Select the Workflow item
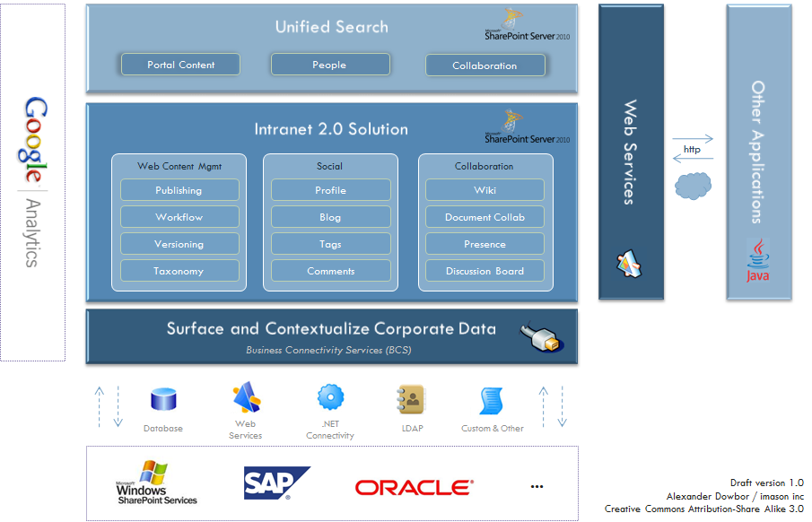Screen dimensions: 812x522 click(x=179, y=217)
